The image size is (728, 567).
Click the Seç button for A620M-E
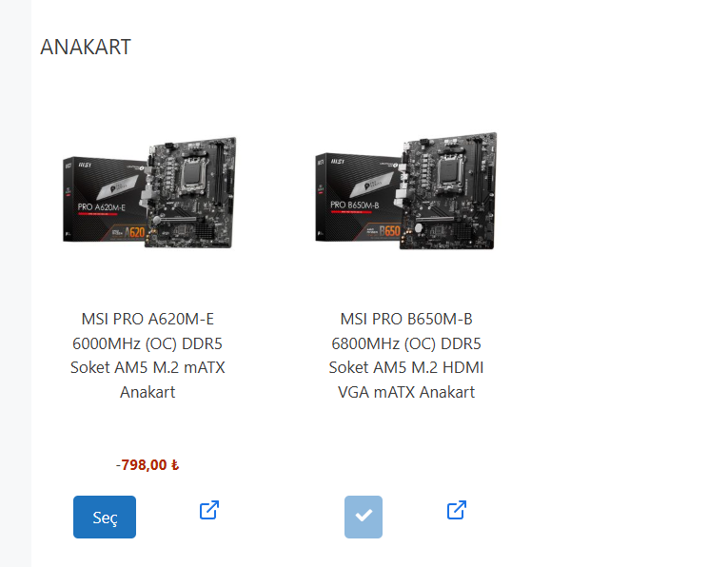tap(105, 517)
